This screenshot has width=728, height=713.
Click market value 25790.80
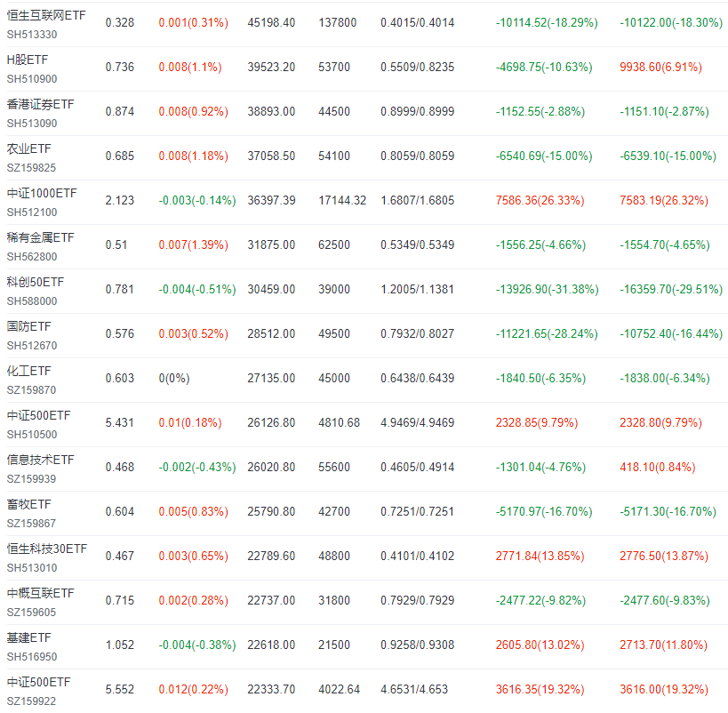[x=271, y=512]
